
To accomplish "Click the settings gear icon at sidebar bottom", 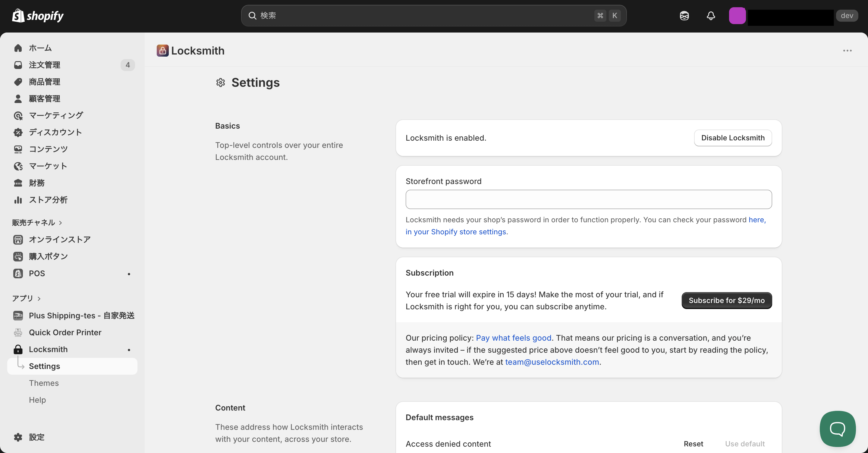I will [18, 437].
